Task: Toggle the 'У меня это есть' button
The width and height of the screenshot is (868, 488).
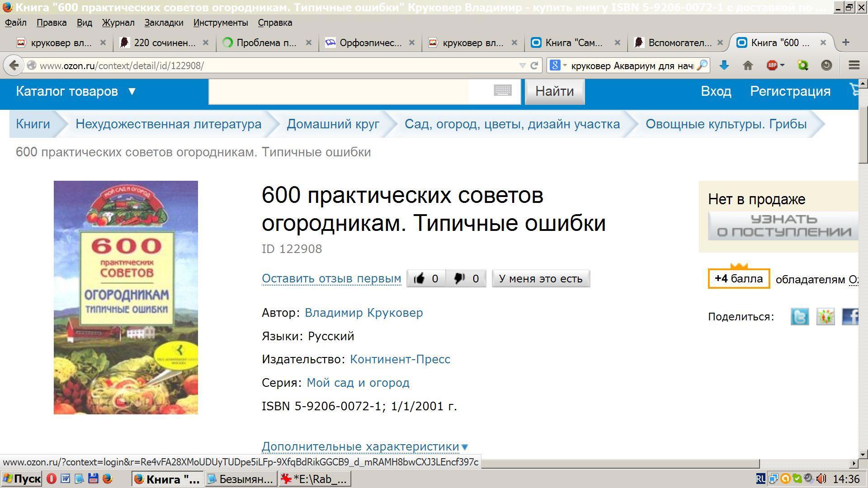Action: [x=541, y=279]
